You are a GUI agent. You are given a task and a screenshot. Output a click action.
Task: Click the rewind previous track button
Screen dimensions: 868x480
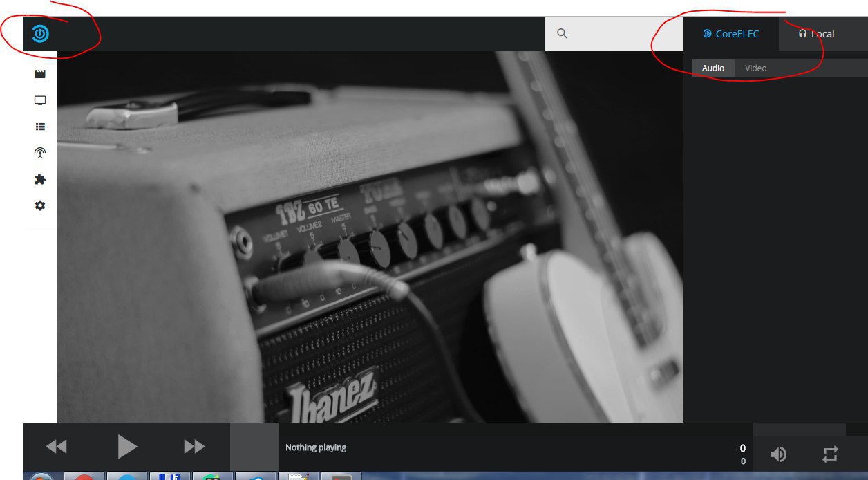(57, 447)
